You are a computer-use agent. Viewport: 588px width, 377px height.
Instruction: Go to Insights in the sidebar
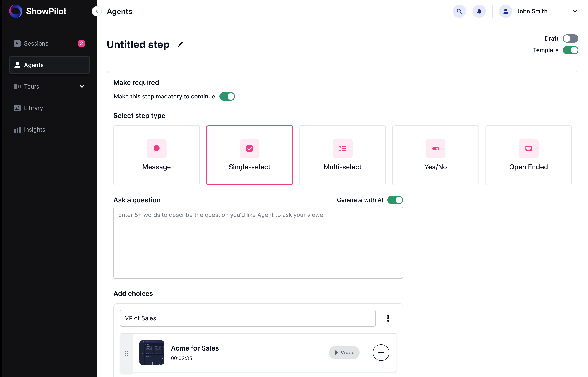(x=35, y=130)
